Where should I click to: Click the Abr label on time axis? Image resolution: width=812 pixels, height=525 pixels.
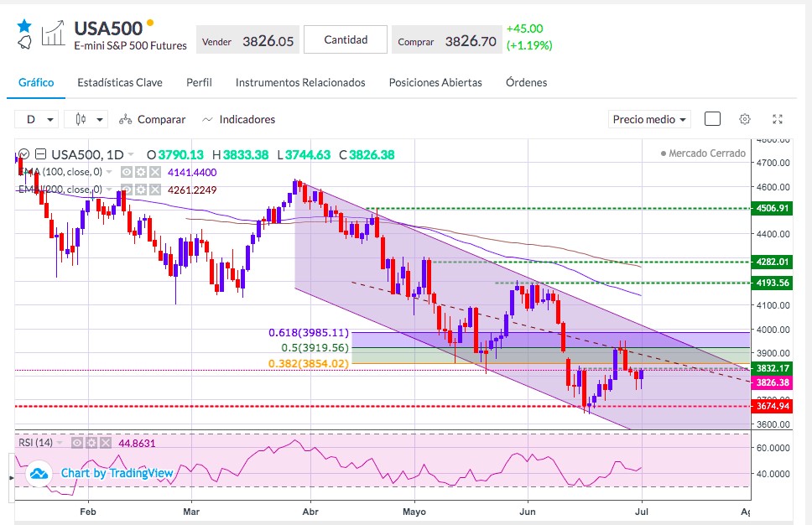[x=310, y=512]
